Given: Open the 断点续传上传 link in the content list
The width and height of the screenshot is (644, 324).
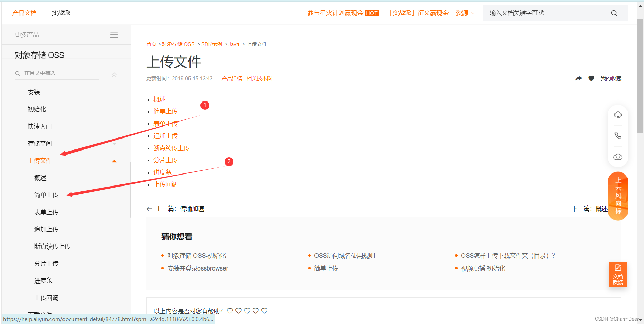Looking at the screenshot, I should point(172,148).
